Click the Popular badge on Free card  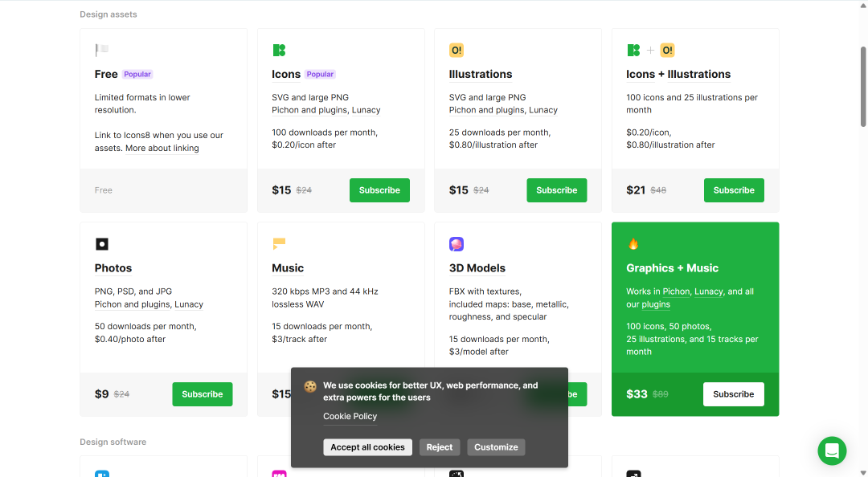point(137,74)
